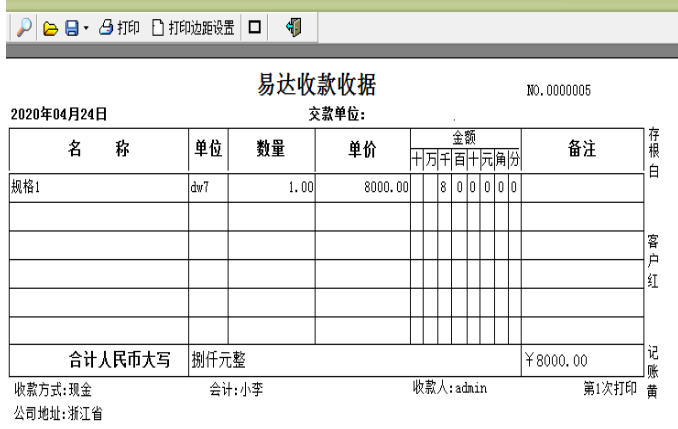The image size is (678, 429).
Task: Click the square page view icon
Action: [255, 27]
